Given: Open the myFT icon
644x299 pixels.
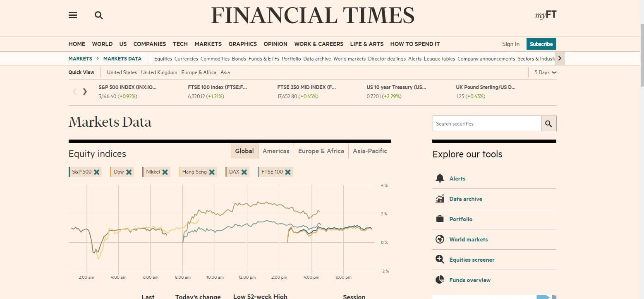Looking at the screenshot, I should tap(546, 15).
